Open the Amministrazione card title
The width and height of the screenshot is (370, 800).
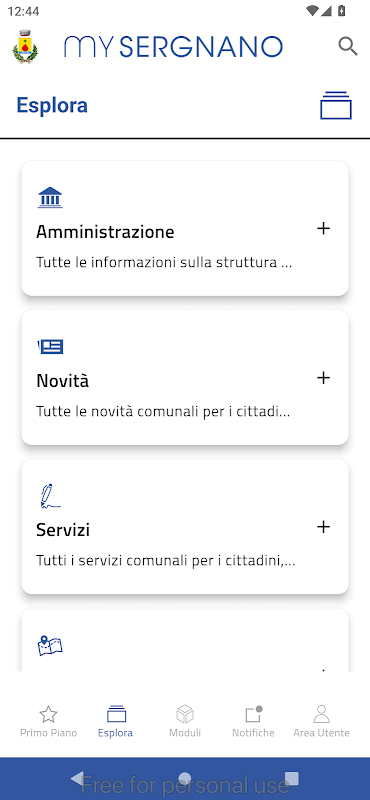105,232
